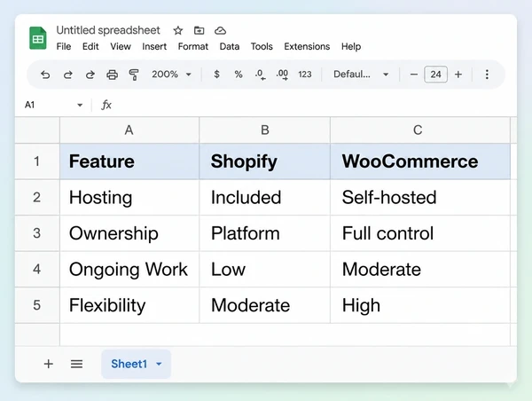The image size is (532, 401).
Task: Decrease font size with minus button
Action: tap(414, 75)
